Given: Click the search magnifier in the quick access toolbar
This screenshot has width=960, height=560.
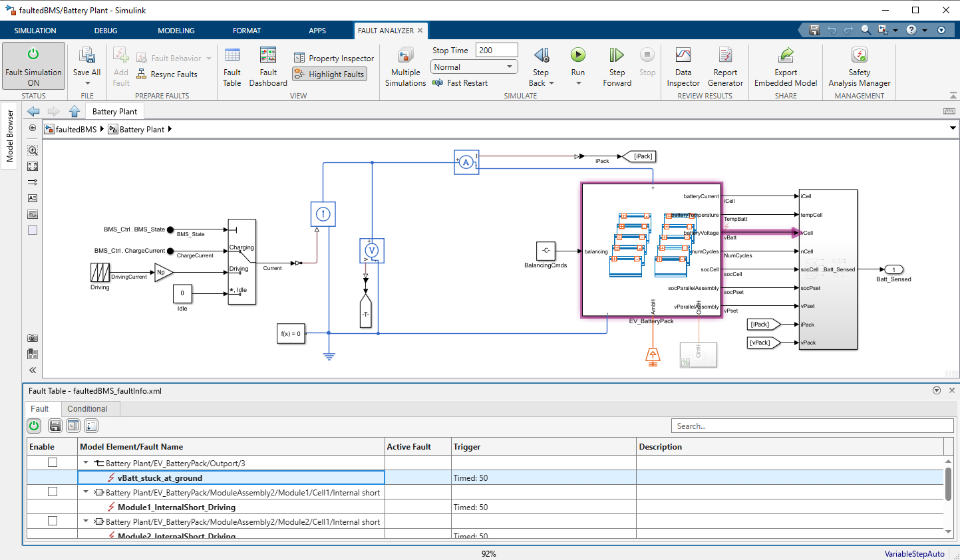Looking at the screenshot, I should click(x=866, y=30).
